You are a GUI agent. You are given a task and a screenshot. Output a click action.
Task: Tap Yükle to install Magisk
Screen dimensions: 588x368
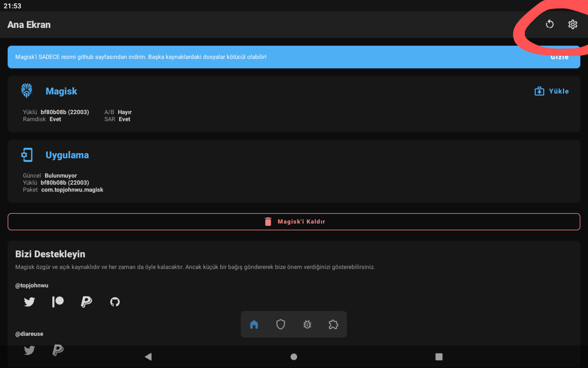[552, 91]
